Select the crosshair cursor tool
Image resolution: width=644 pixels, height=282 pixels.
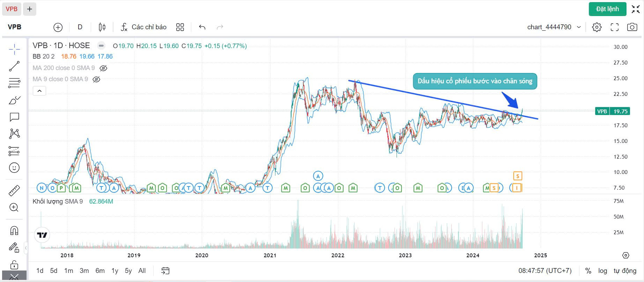coord(14,50)
